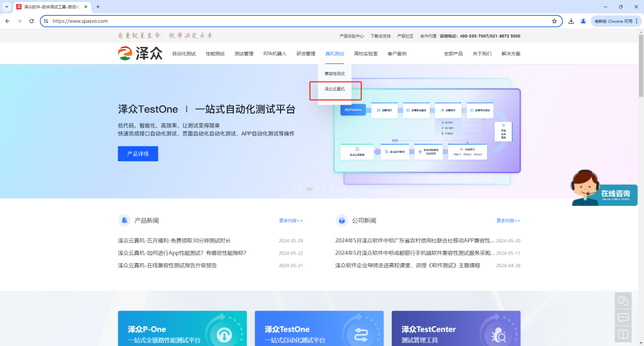This screenshot has width=644, height=346.
Task: Reload the page using refresh icon
Action: (x=32, y=21)
